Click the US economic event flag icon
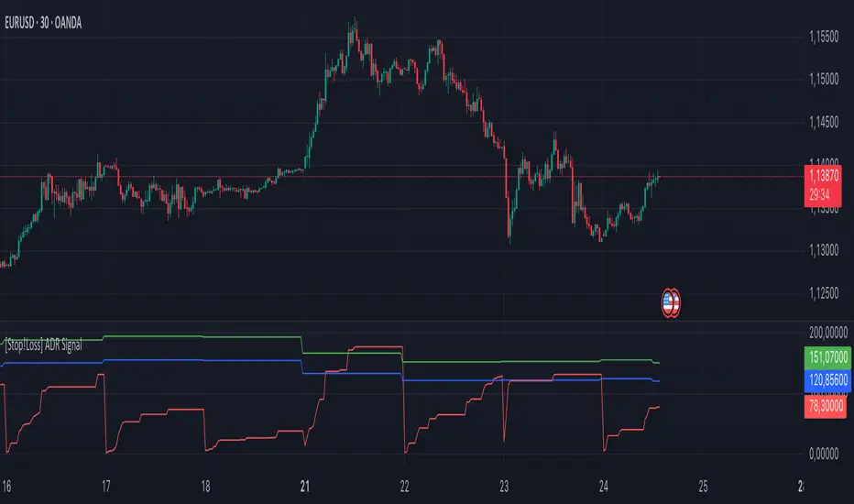The image size is (854, 504). tap(672, 302)
